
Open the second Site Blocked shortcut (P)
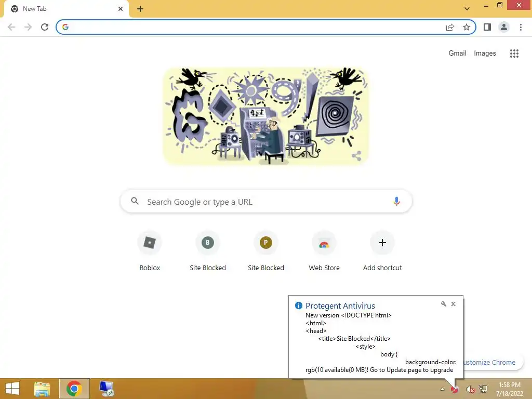click(x=266, y=251)
